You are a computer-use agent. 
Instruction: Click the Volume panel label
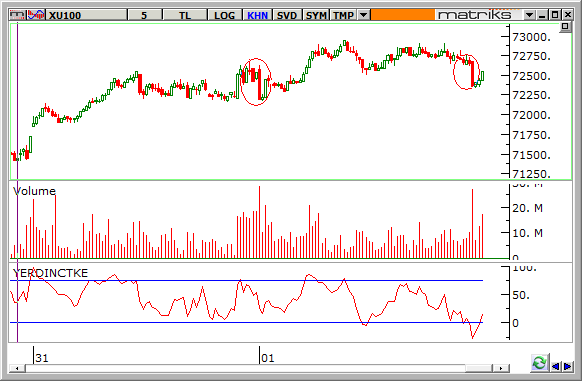[34, 191]
